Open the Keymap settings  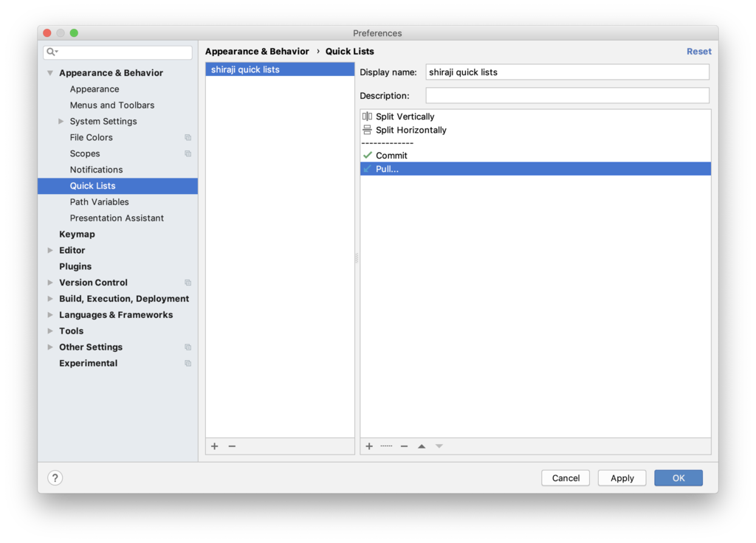[x=77, y=234]
